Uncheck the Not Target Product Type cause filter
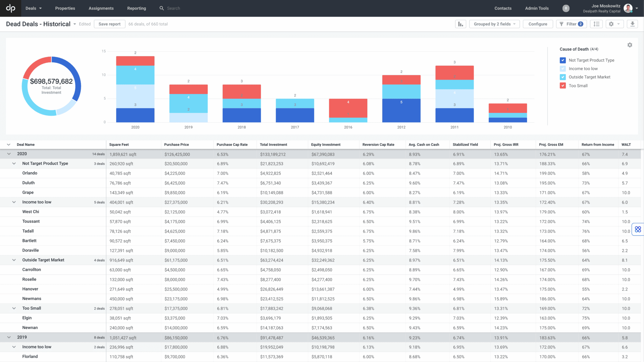The width and height of the screenshot is (644, 362). tap(563, 60)
